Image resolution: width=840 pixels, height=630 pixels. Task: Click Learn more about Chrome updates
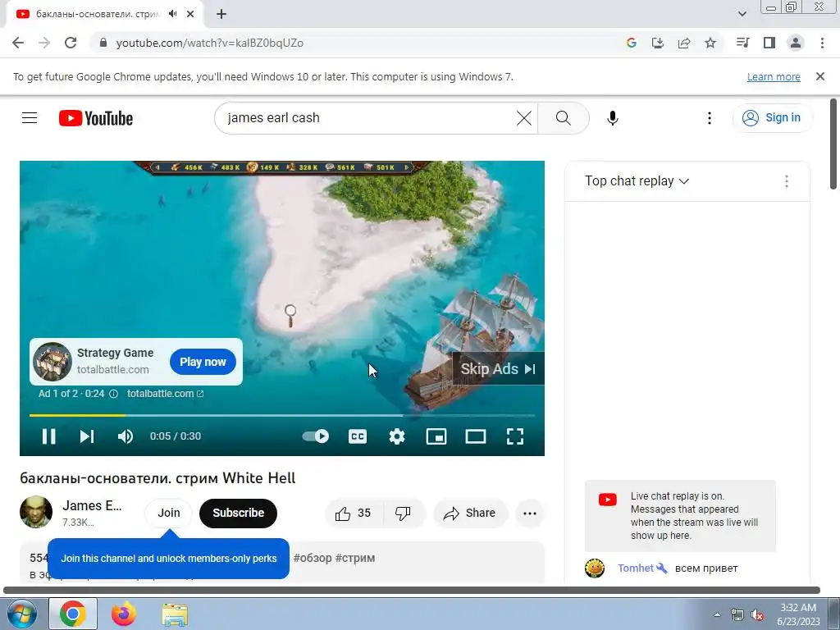pyautogui.click(x=774, y=76)
